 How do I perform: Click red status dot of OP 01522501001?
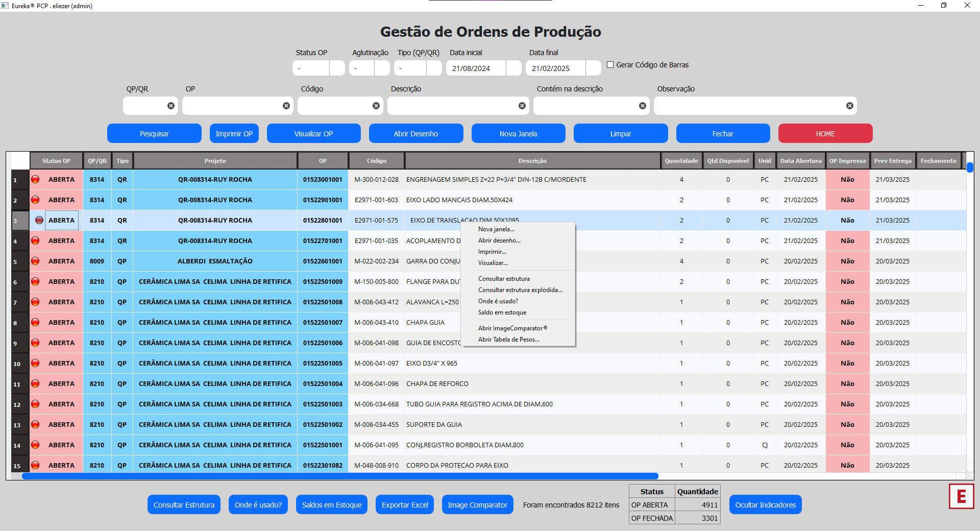35,445
